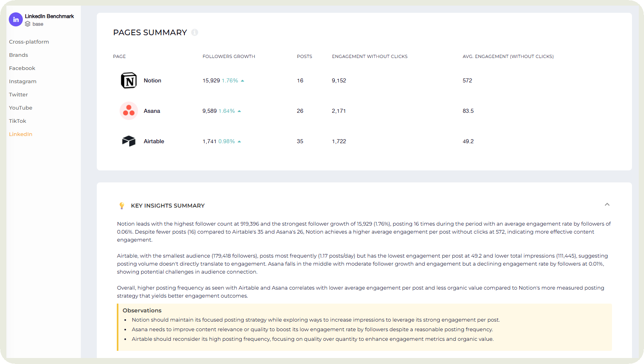The image size is (644, 364).
Task: Click the Notion page logo
Action: coord(128,80)
